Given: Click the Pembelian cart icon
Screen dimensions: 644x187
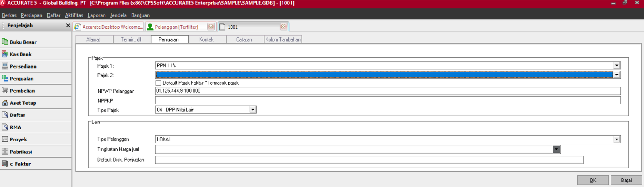Looking at the screenshot, I should (5, 91).
